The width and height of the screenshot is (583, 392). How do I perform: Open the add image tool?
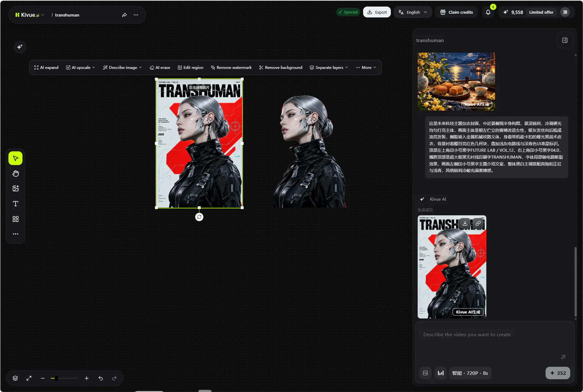16,189
